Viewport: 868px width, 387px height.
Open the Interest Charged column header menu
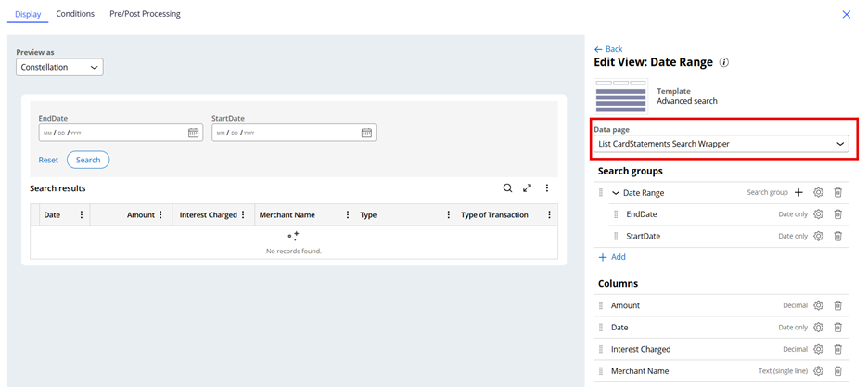click(242, 214)
